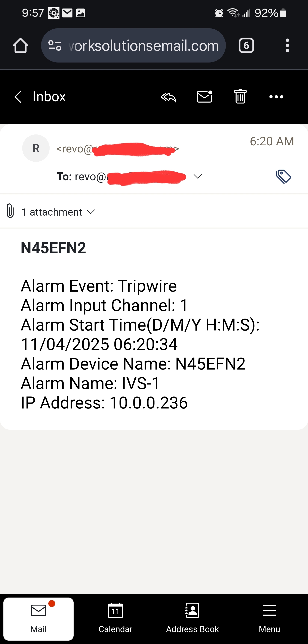The image size is (308, 644).
Task: Open the browser home icon
Action: pyautogui.click(x=21, y=46)
